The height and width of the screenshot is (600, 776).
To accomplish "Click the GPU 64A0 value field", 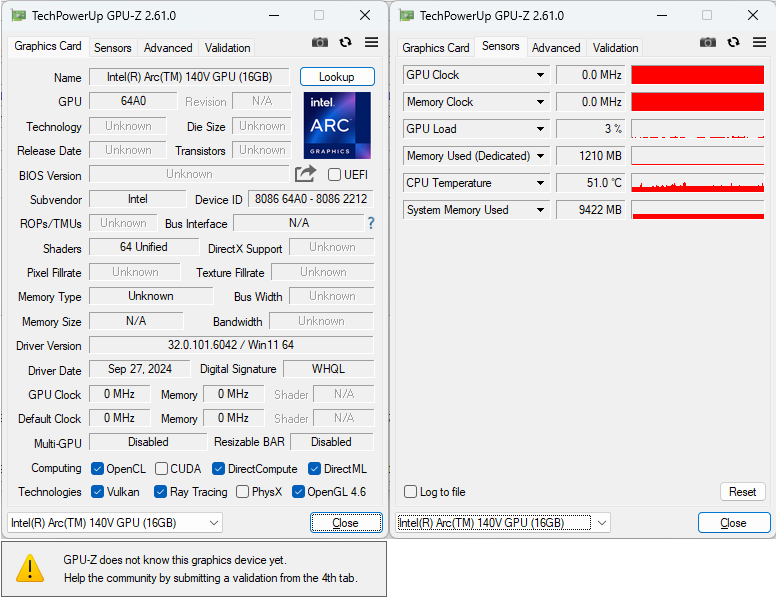I will (x=133, y=101).
